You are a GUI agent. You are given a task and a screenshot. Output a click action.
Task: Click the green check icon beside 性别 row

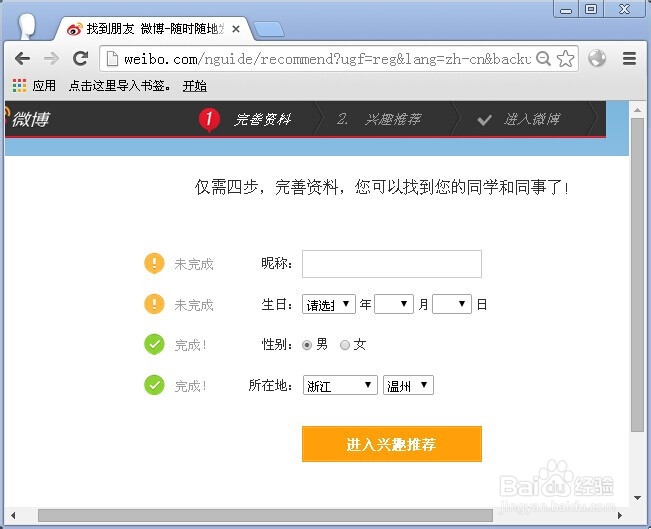coord(154,344)
